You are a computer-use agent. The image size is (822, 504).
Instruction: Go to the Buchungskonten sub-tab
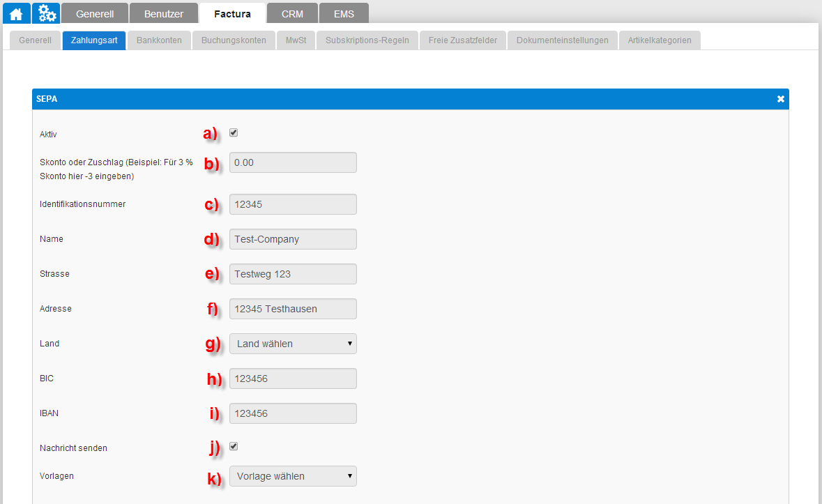coord(234,40)
